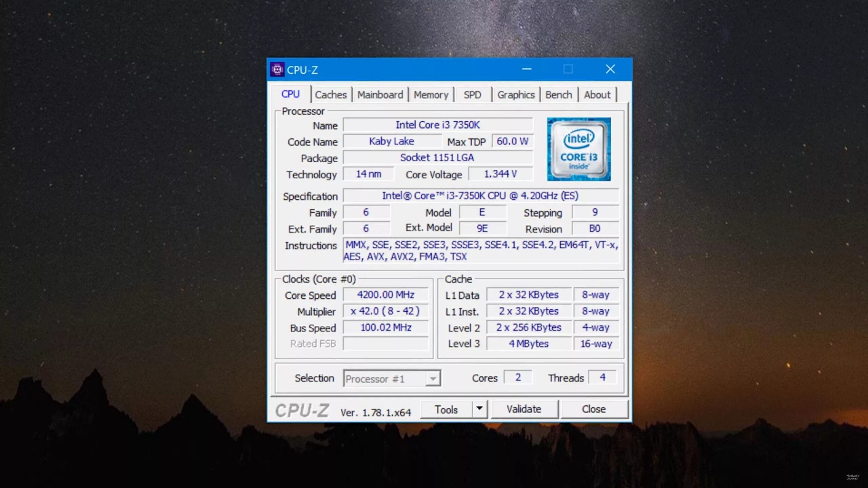
Task: Click the CPU-Z app icon in title bar
Action: (x=277, y=69)
